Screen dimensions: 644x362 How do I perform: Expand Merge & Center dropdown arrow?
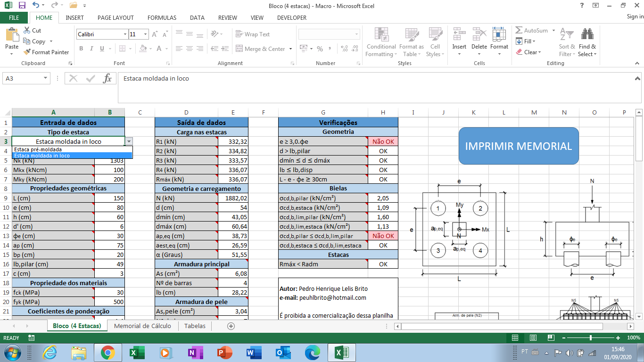click(290, 49)
